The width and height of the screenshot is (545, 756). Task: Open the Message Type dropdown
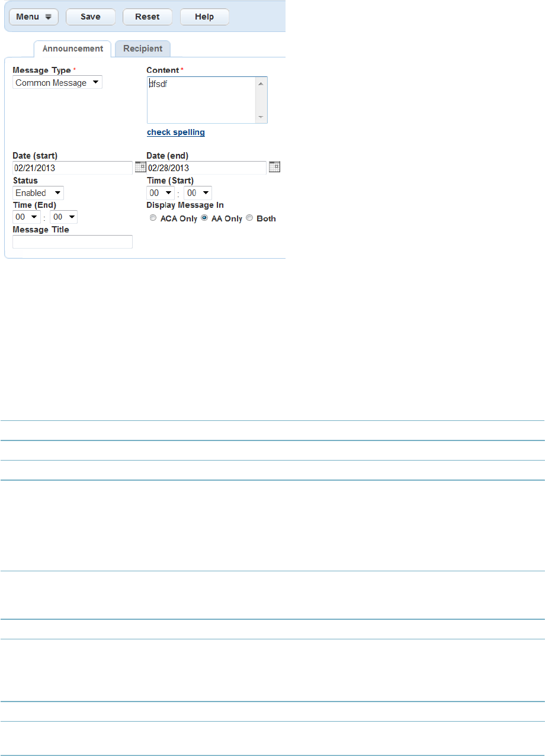pyautogui.click(x=57, y=83)
